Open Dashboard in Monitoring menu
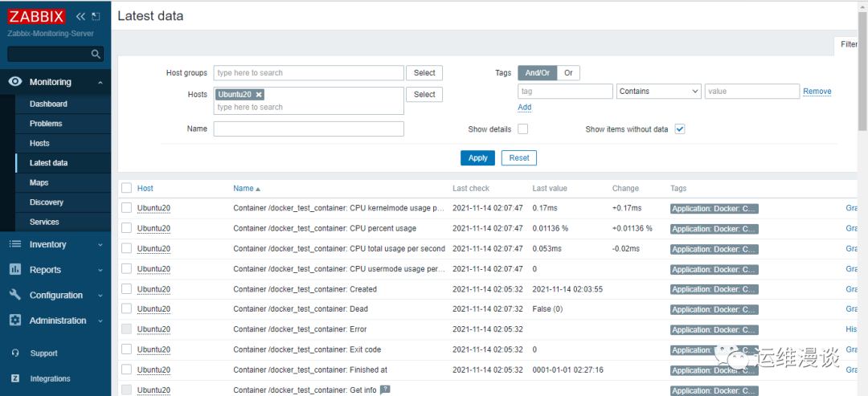This screenshot has width=868, height=396. 48,104
